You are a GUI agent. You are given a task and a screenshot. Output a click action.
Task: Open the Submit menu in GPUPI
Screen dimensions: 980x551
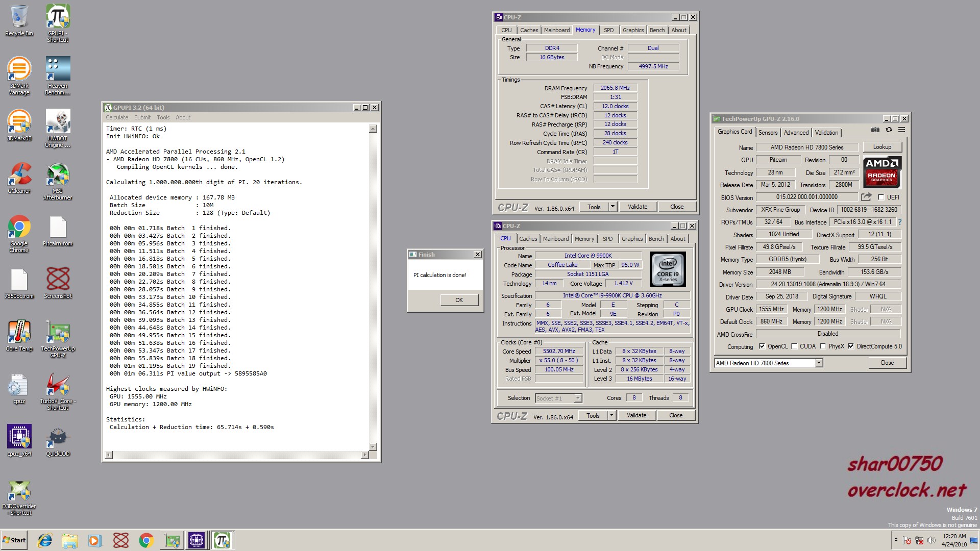(142, 117)
